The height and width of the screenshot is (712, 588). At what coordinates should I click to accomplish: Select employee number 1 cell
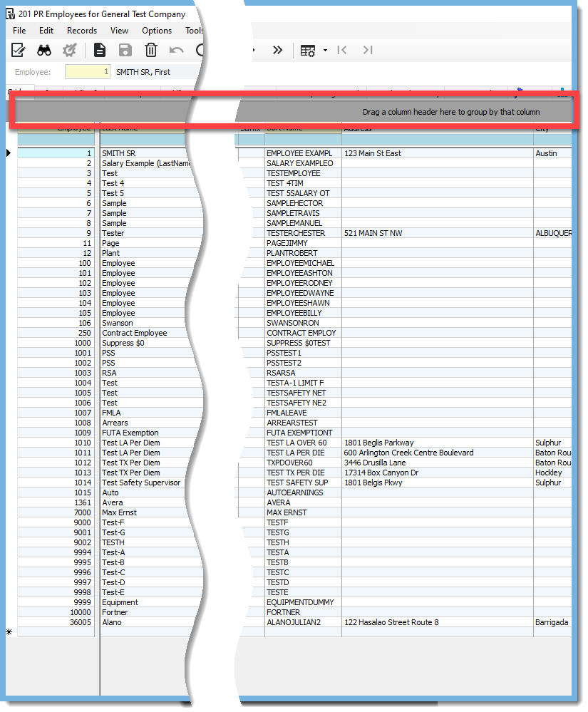point(56,153)
